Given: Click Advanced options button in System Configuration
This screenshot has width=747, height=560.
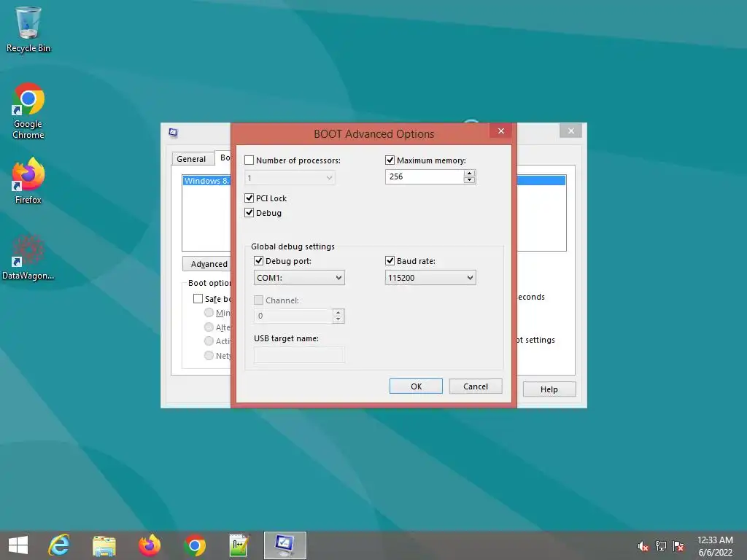Looking at the screenshot, I should [x=206, y=264].
